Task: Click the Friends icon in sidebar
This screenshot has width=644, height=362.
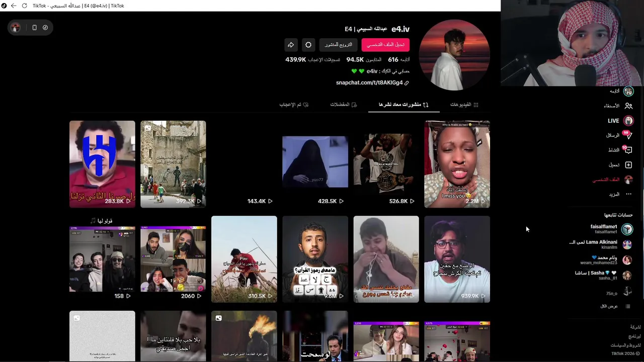Action: pyautogui.click(x=628, y=106)
